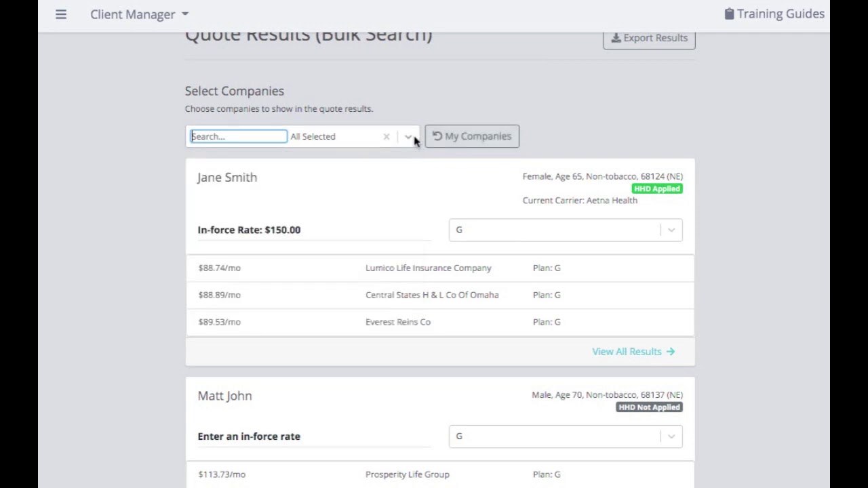Click the Matt John name heading
The height and width of the screenshot is (488, 868).
coord(224,396)
